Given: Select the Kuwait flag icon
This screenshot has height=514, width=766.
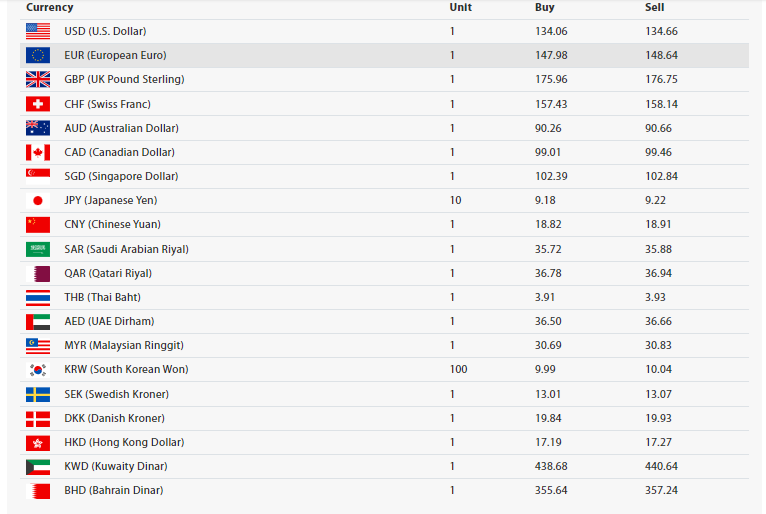Looking at the screenshot, I should click(x=38, y=467).
